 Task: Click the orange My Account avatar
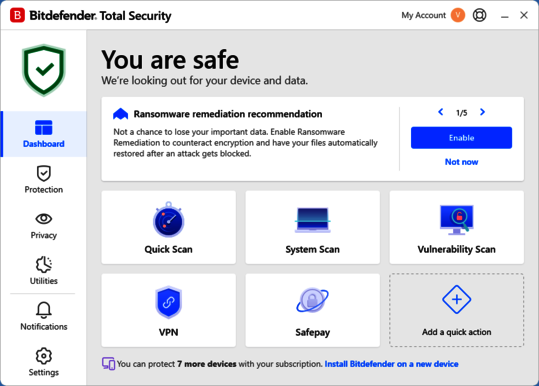(x=458, y=15)
